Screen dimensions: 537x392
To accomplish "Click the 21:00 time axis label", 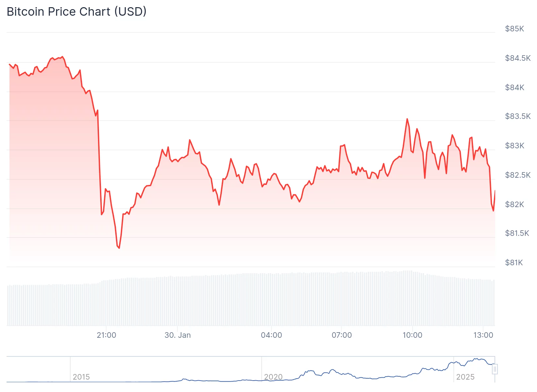I will click(106, 335).
